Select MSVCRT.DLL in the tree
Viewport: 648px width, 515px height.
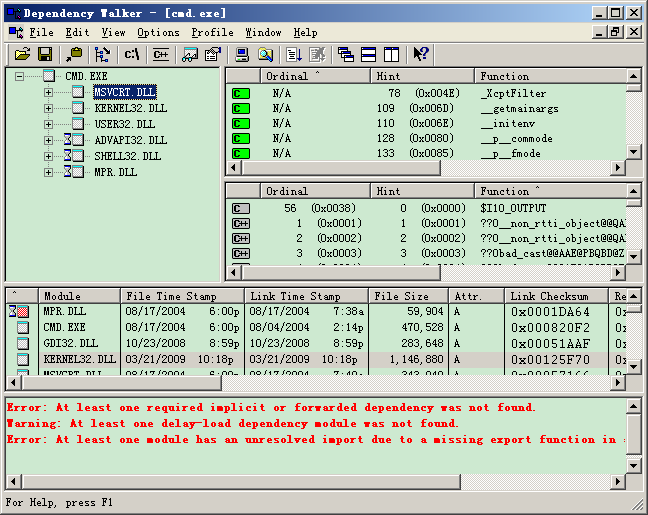pos(125,92)
